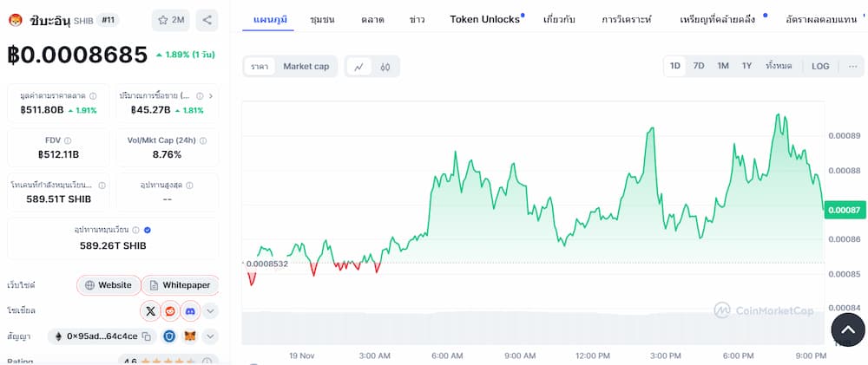Add token to MetaMask fox icon
The image size is (868, 365).
190,336
